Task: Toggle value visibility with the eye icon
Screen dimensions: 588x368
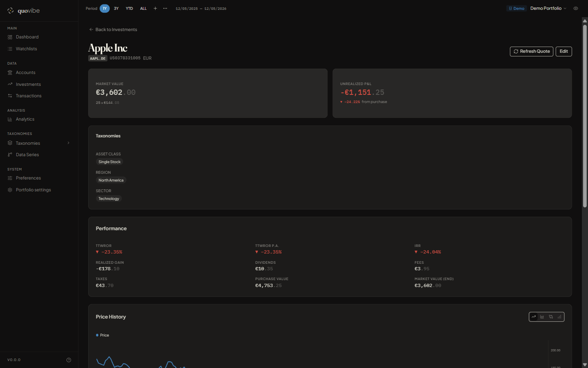Action: click(576, 9)
